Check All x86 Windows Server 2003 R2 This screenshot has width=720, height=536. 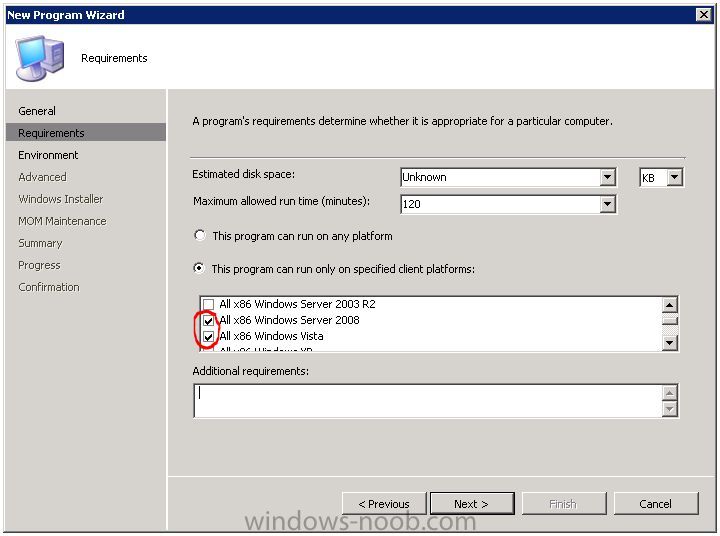208,304
